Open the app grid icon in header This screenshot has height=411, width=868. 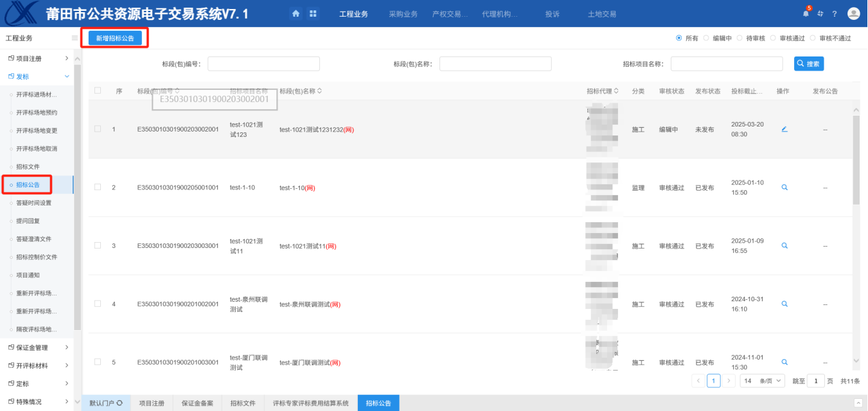[x=314, y=13]
